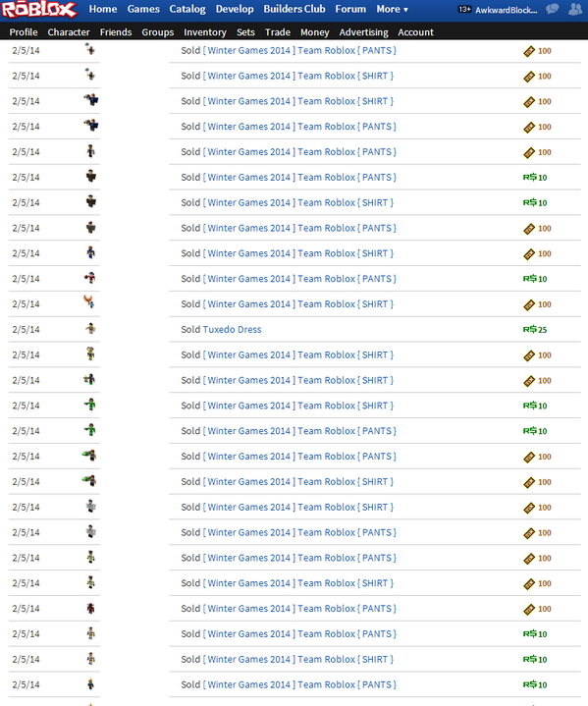This screenshot has height=706, width=588.
Task: Open the AwkwardBlock account name
Action: 507,10
